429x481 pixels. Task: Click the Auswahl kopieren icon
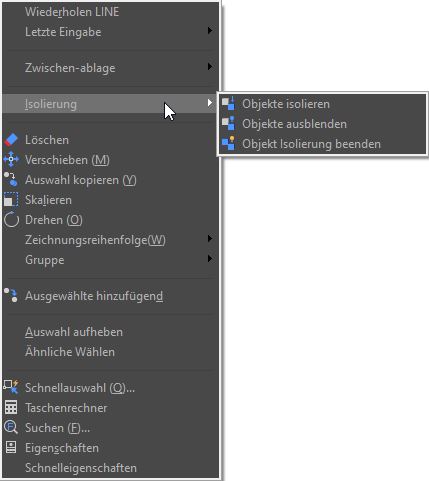11,179
